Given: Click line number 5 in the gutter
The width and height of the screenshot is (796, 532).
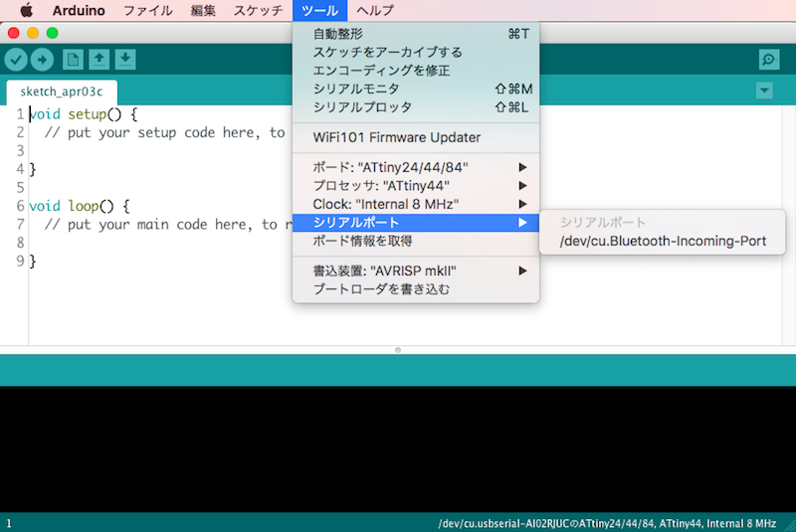Looking at the screenshot, I should [x=20, y=188].
